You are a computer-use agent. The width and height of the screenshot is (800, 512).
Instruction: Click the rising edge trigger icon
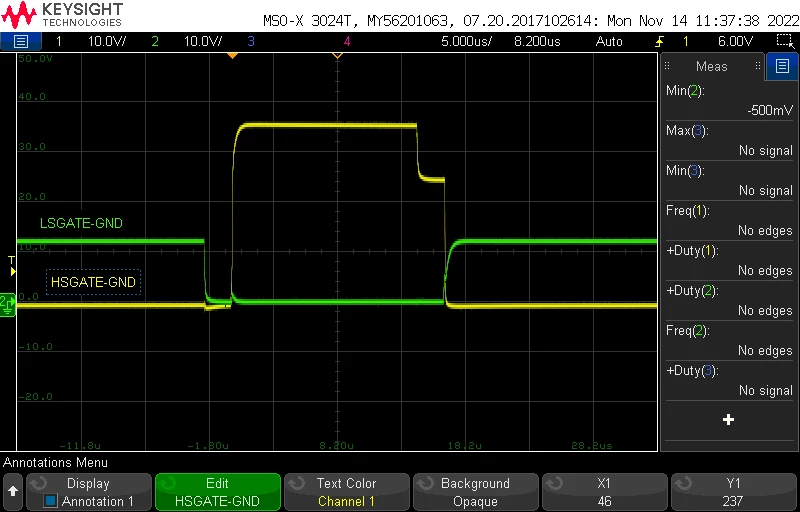tap(660, 41)
